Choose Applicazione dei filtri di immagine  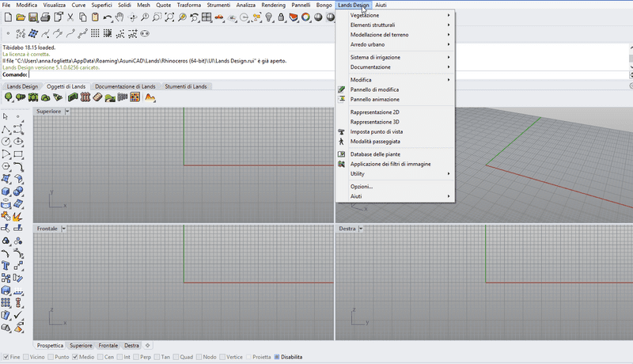pyautogui.click(x=395, y=164)
